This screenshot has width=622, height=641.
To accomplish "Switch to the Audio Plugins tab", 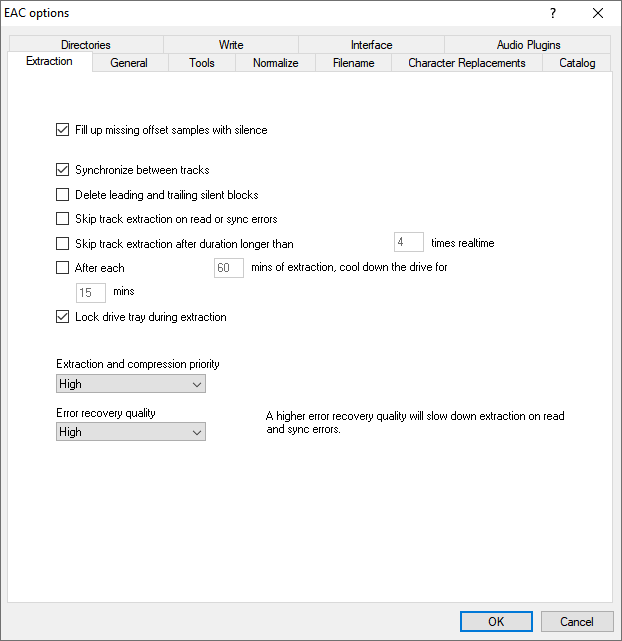I will [x=528, y=45].
